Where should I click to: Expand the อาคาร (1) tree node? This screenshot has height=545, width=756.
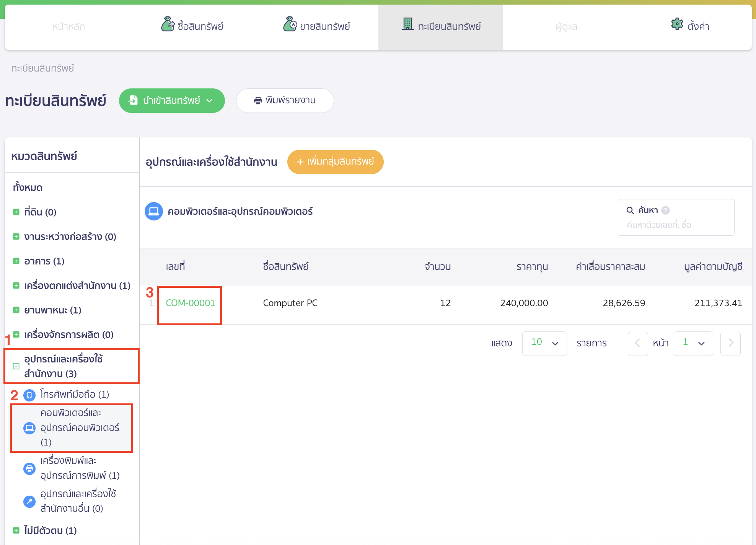click(x=16, y=261)
